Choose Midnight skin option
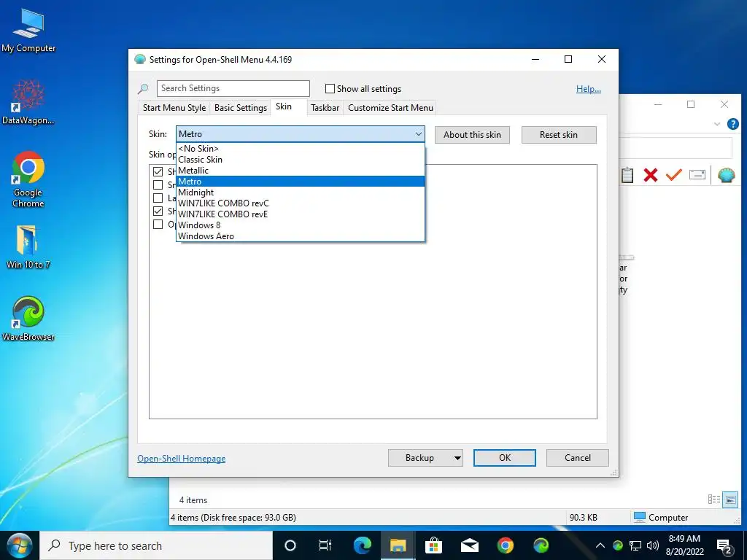The image size is (747, 560). click(300, 192)
